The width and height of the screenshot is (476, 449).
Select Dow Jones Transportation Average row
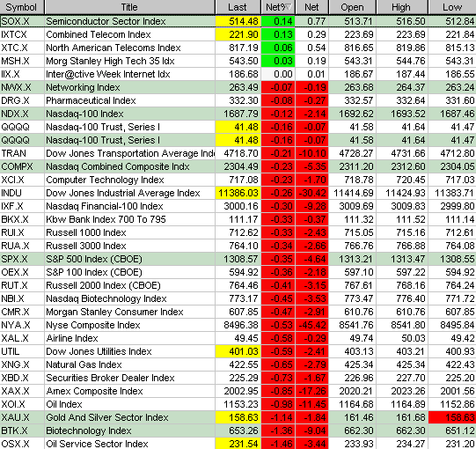click(238, 153)
